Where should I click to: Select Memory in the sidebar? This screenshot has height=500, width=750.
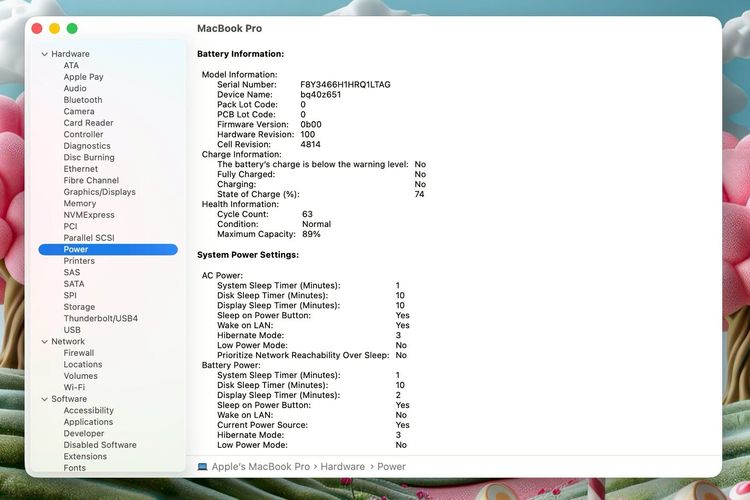pos(80,203)
